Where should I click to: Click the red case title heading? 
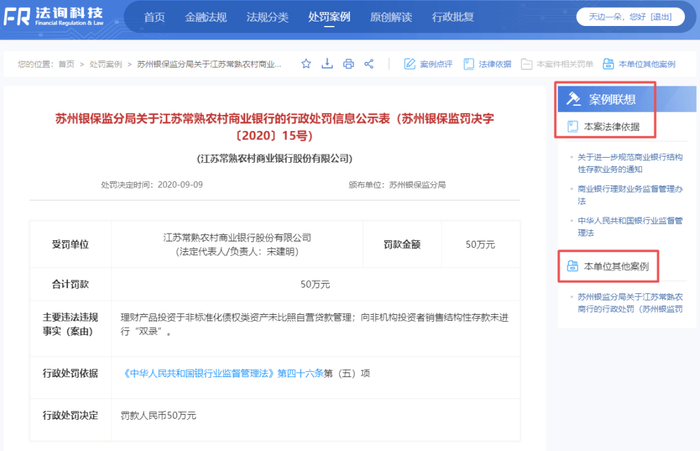[275, 127]
